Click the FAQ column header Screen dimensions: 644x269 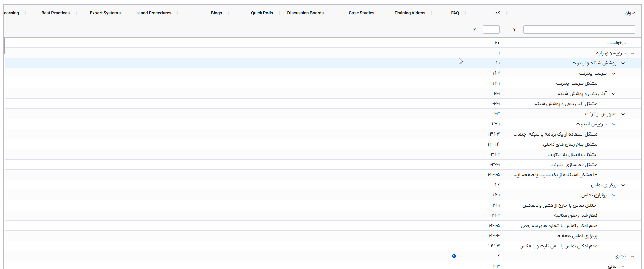455,13
